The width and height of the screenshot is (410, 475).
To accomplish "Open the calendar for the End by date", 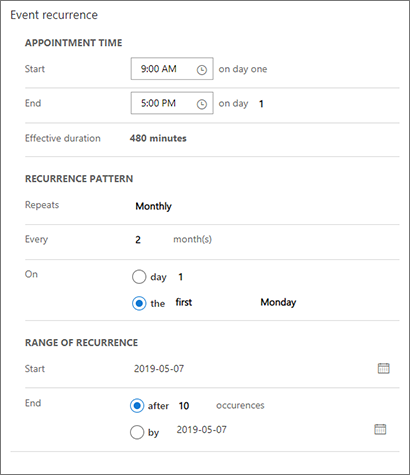I will pos(380,429).
